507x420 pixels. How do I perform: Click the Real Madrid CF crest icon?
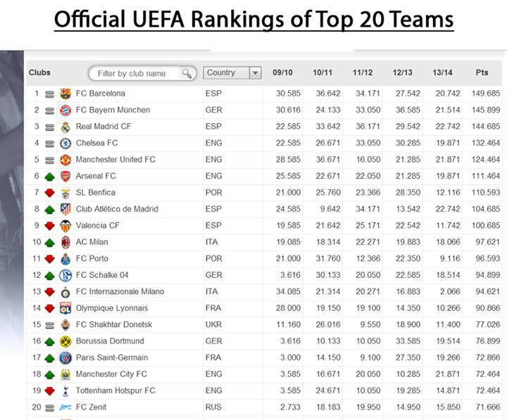click(65, 127)
